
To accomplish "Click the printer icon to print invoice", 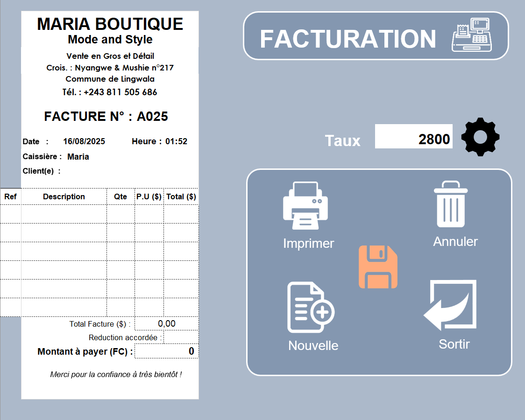I will coord(305,205).
